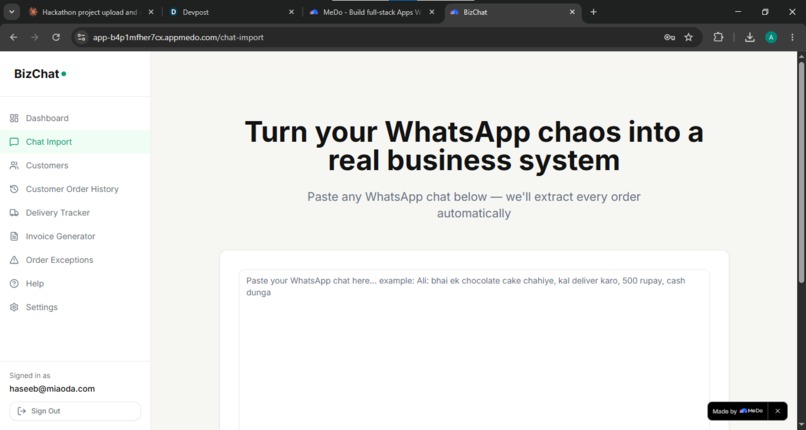Open the site information icon in address bar
This screenshot has width=806, height=430.
[81, 37]
